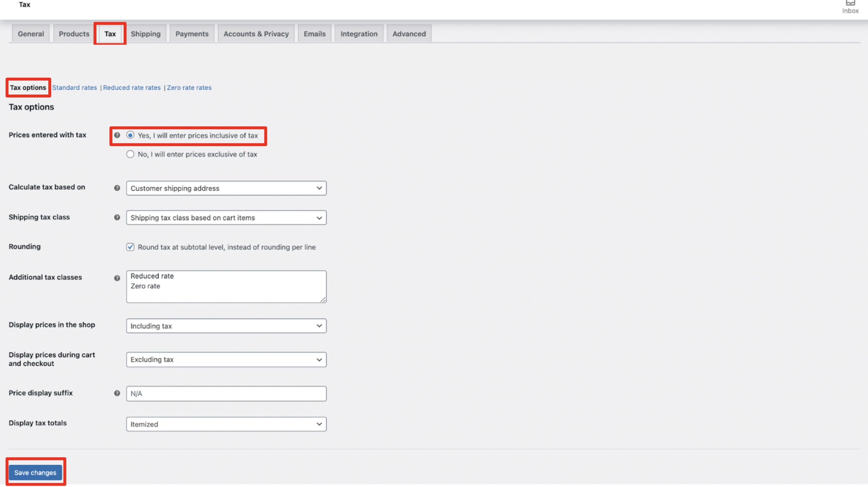The width and height of the screenshot is (868, 487).
Task: Go to the Integration tab
Action: pyautogui.click(x=359, y=34)
